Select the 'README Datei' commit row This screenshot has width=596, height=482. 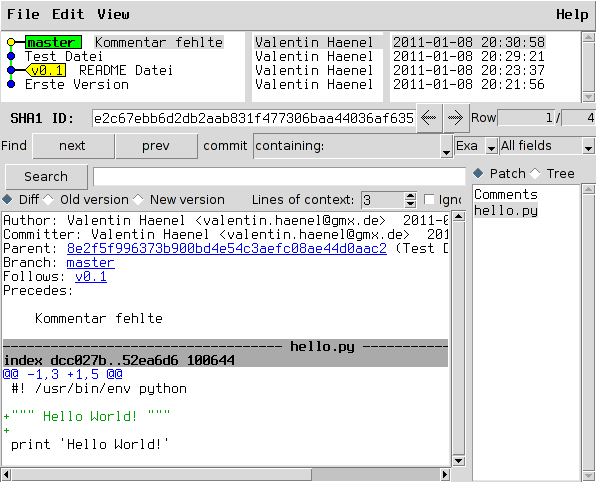(126, 70)
